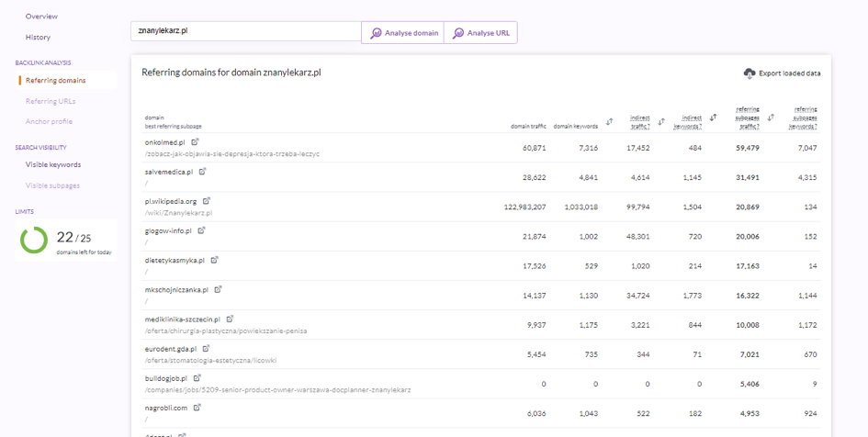Open external link icon beside dietetykasmyka.pl
Image resolution: width=868 pixels, height=437 pixels.
point(214,260)
